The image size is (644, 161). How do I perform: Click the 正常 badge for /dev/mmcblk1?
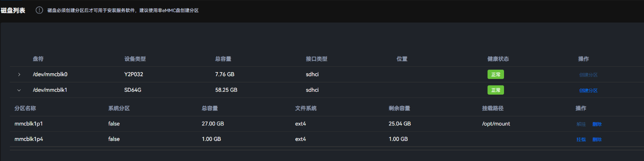(x=495, y=90)
